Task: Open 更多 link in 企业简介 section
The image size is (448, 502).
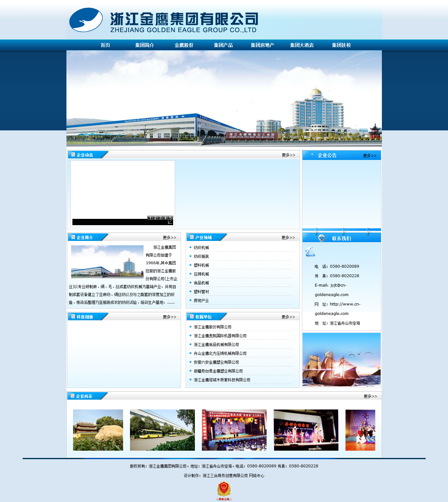Action: pyautogui.click(x=170, y=237)
